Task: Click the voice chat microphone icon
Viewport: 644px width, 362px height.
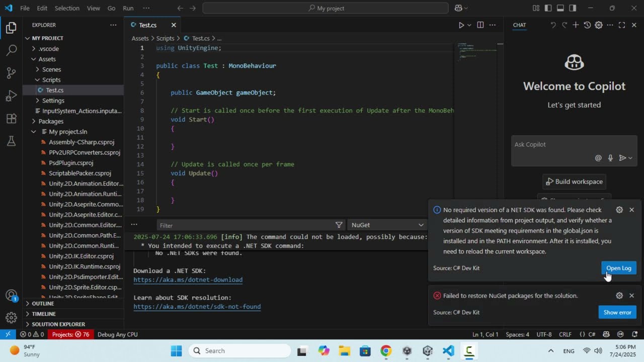Action: pyautogui.click(x=610, y=158)
